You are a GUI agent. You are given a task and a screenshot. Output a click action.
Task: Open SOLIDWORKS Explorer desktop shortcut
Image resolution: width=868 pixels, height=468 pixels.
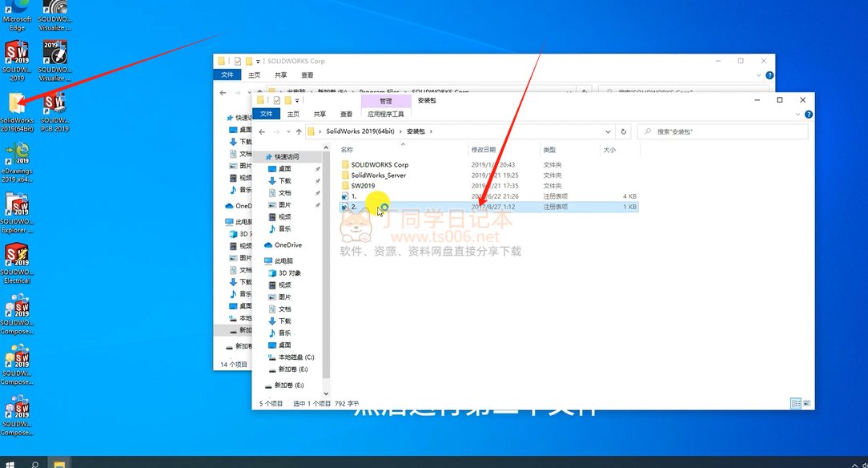17,212
